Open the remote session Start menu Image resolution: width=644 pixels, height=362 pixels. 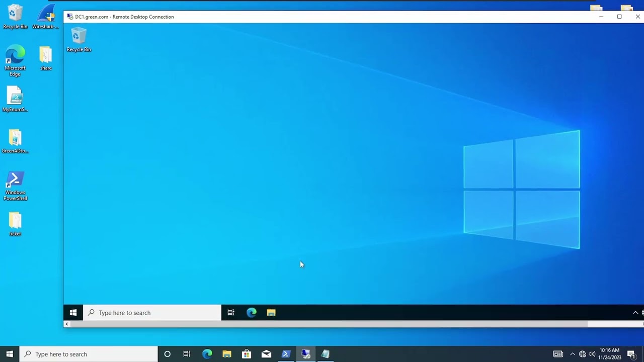tap(73, 313)
